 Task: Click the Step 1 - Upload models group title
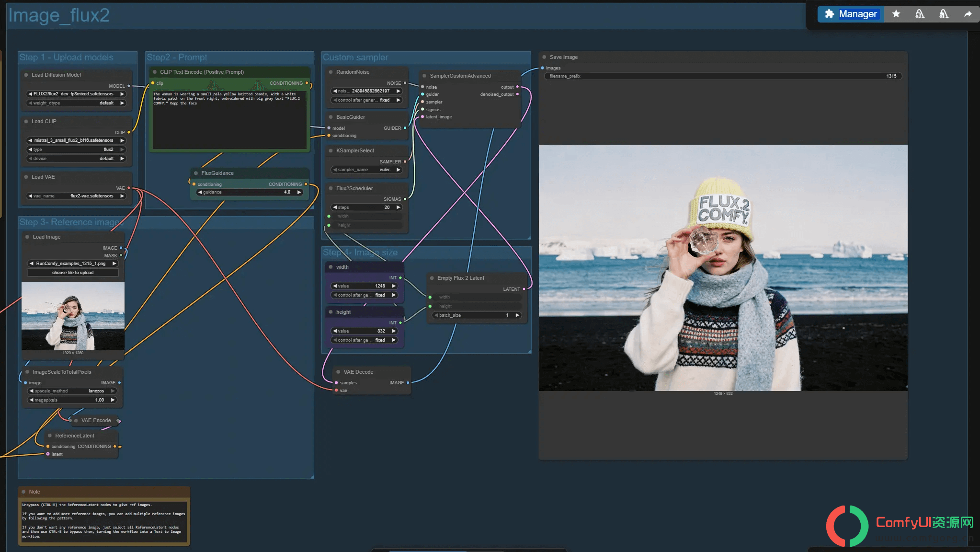(66, 57)
